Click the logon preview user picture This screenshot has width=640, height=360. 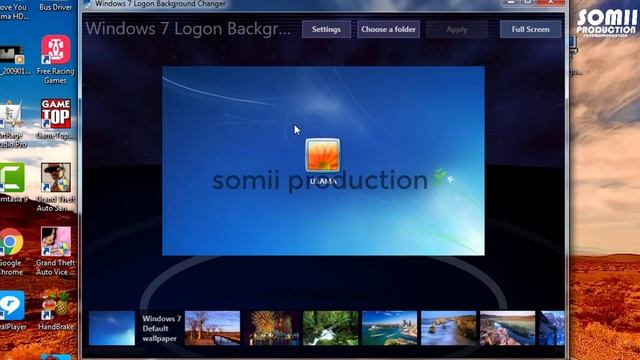[322, 156]
